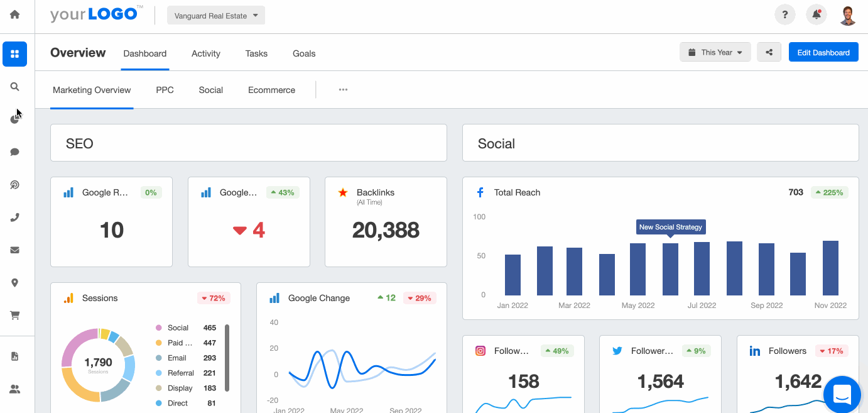Open the Vanguard Real Estate account selector
Screen dimensions: 868x413
coord(215,14)
